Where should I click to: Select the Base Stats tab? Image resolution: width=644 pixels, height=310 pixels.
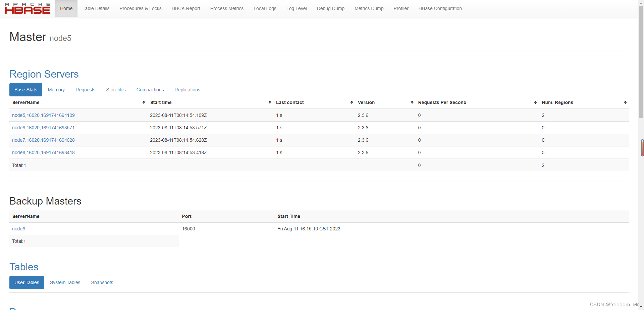pos(26,90)
